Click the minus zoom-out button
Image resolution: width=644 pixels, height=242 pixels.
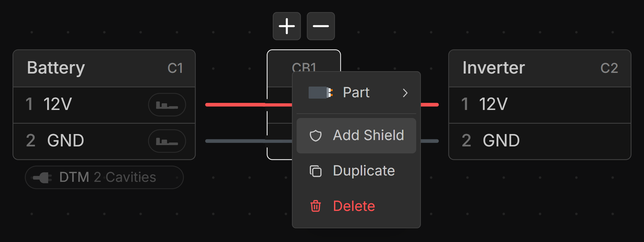click(x=321, y=26)
